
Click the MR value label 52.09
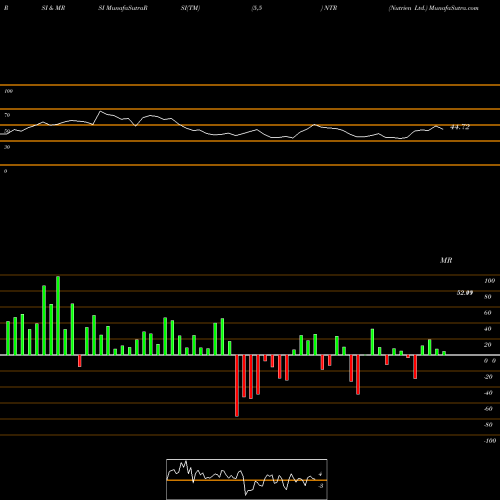[x=465, y=293]
